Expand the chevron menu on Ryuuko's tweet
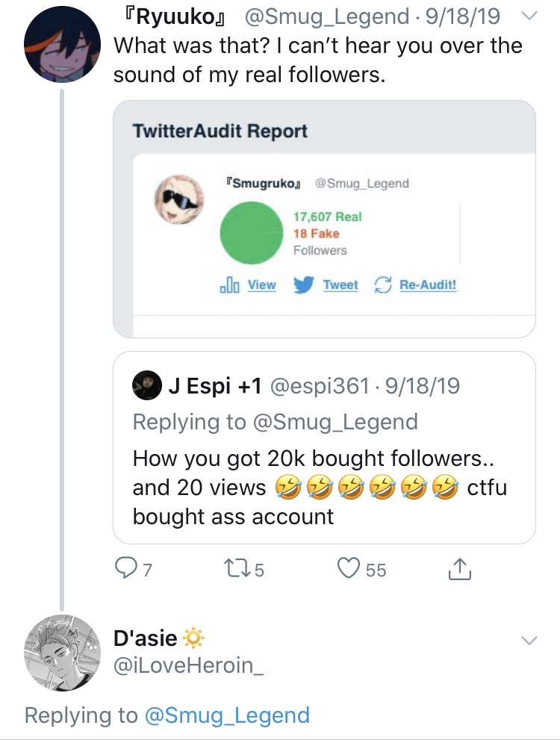 (529, 16)
